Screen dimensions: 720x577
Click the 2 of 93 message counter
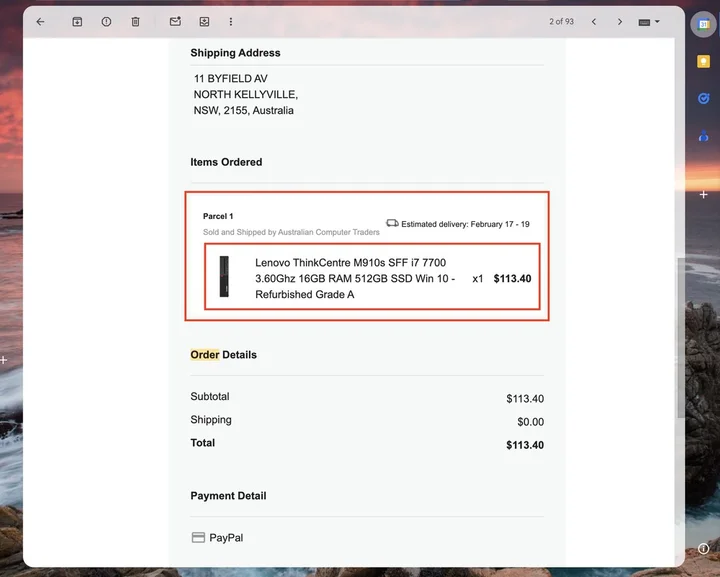coord(561,22)
